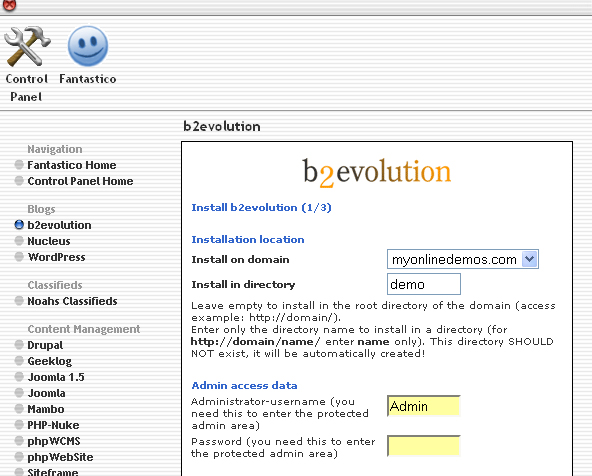This screenshot has height=476, width=592.
Task: Choose phpWCMS installer link
Action: pos(54,441)
